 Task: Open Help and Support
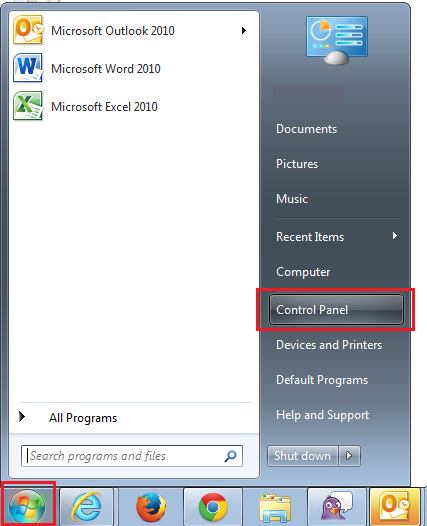(322, 415)
